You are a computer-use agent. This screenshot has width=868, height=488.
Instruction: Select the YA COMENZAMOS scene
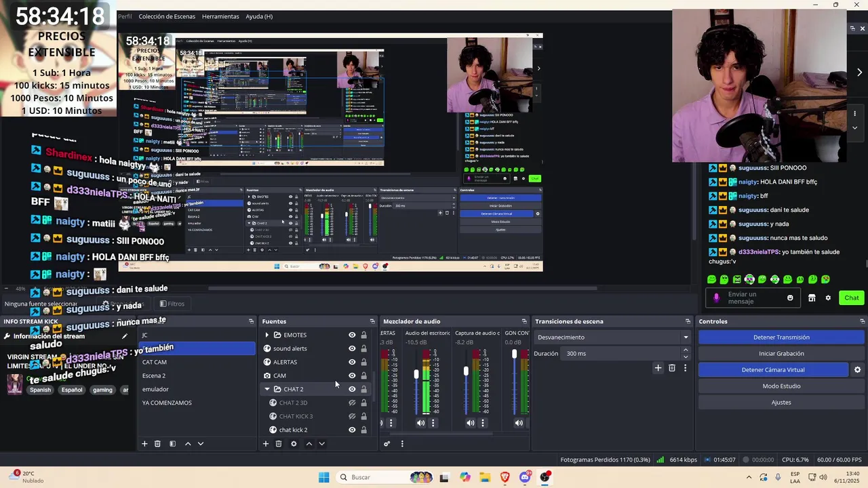tap(197, 403)
